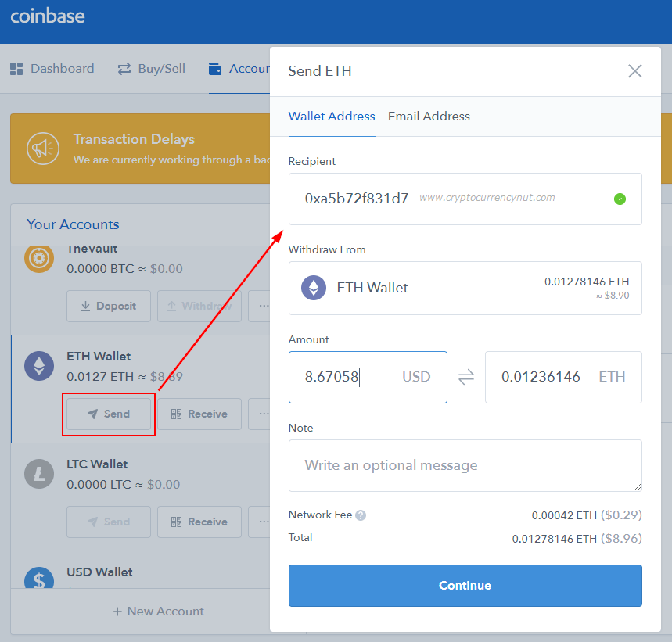Click the LTC Wallet Send button
The height and width of the screenshot is (642, 672).
pyautogui.click(x=109, y=522)
